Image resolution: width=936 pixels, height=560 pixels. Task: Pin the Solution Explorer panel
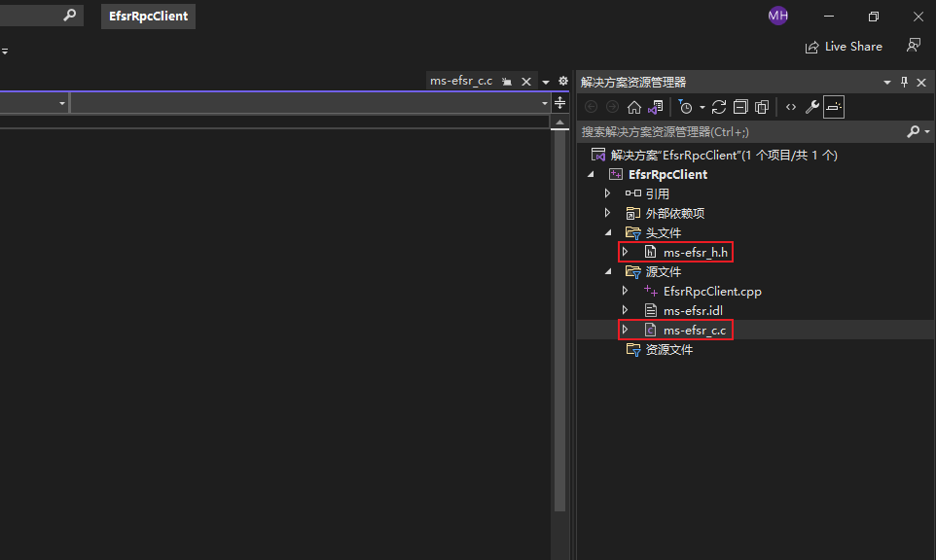904,83
